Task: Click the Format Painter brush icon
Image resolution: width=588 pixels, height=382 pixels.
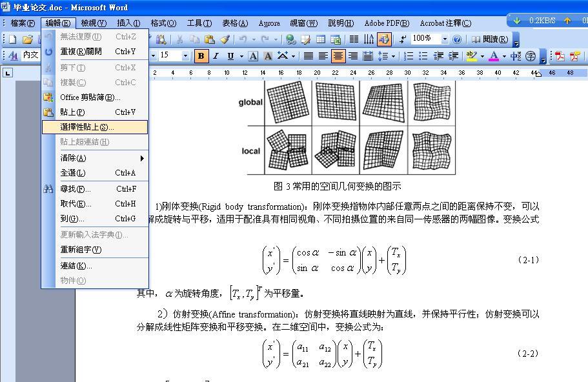Action: tap(225, 39)
